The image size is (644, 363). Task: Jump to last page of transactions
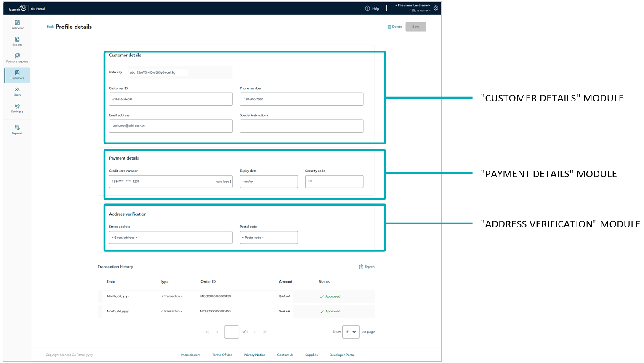(265, 332)
